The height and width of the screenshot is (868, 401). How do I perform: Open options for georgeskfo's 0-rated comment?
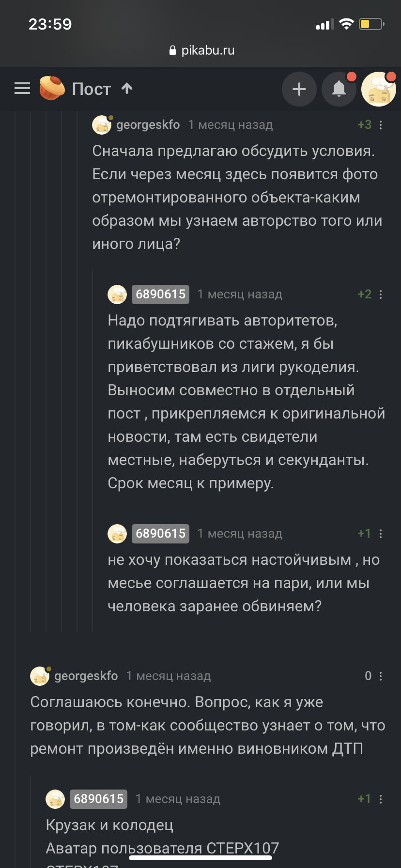[381, 676]
